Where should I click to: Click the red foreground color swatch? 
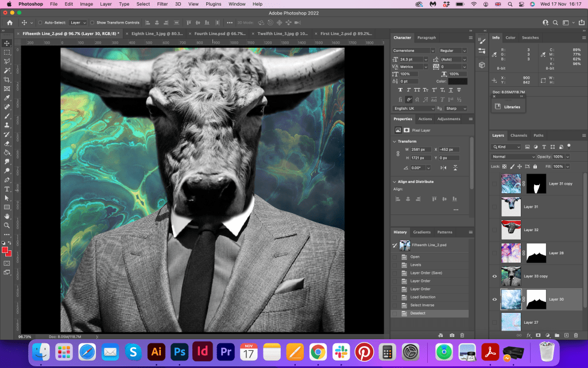(5, 250)
